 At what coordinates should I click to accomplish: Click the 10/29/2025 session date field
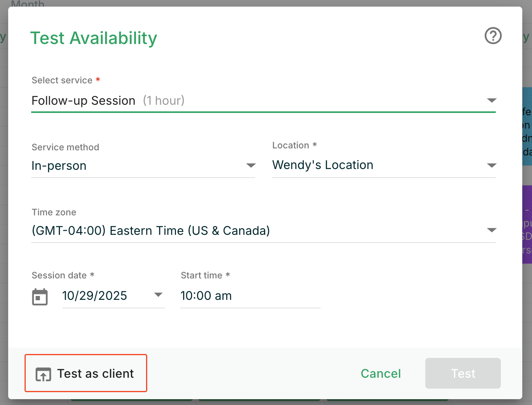coord(95,296)
